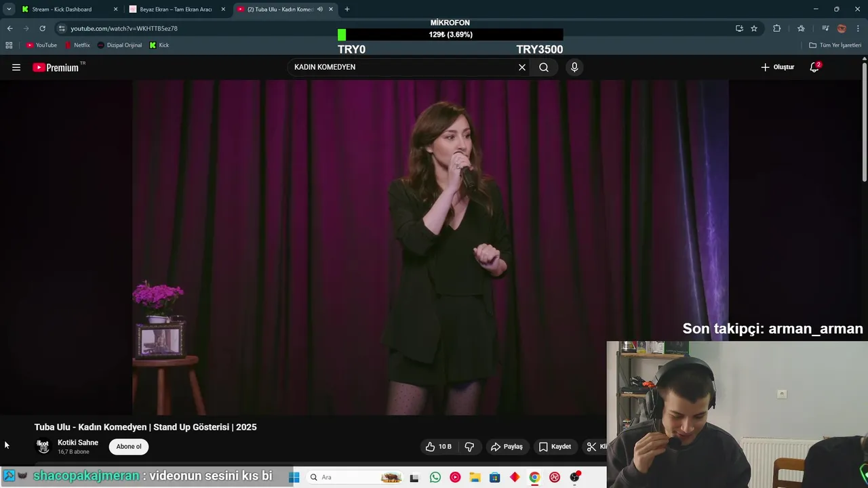
Task: Close the Stream - Kick Dashboard tab
Action: (x=115, y=9)
